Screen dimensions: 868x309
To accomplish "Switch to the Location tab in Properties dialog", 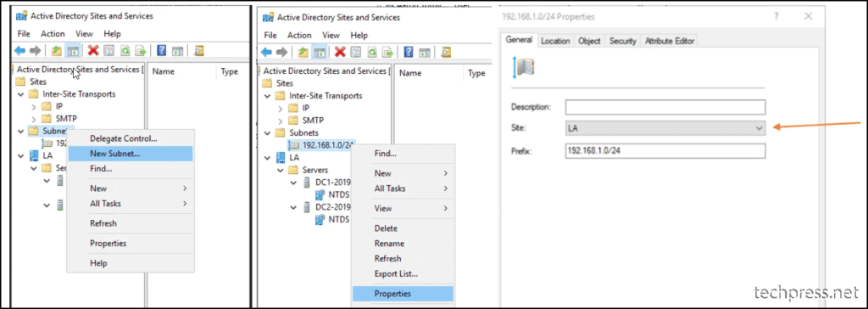I will [555, 41].
